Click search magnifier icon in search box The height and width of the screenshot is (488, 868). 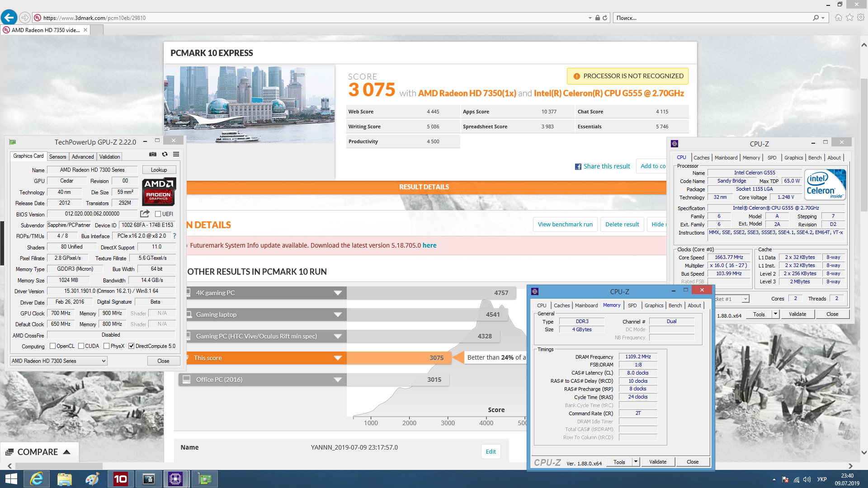(816, 18)
